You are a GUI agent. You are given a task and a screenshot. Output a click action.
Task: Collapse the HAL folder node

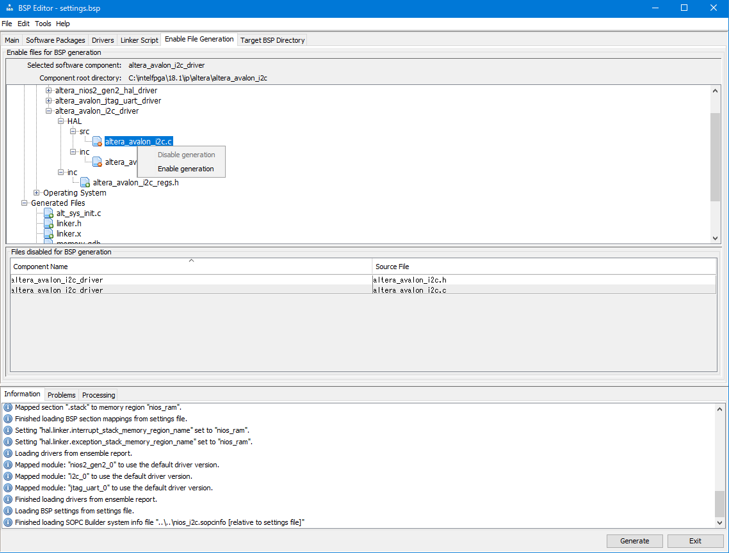pos(60,121)
